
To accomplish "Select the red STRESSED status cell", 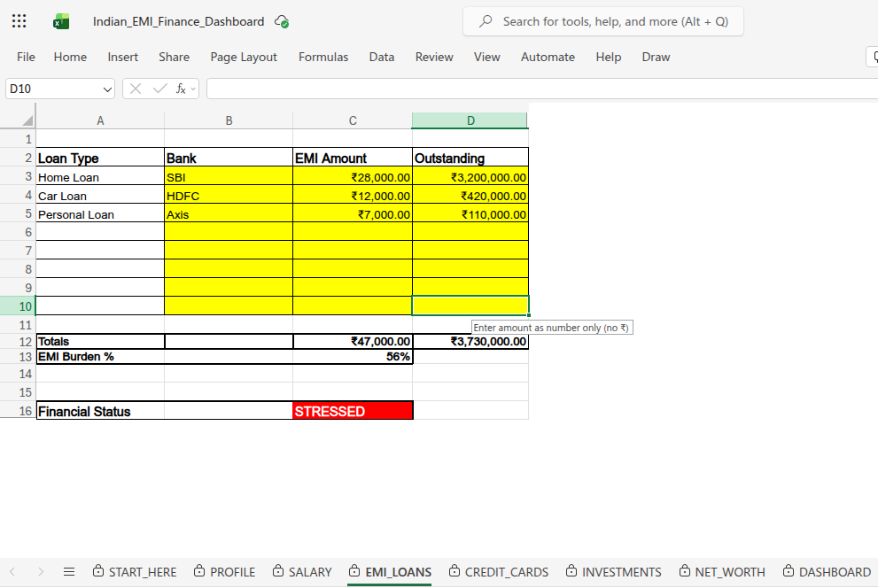I will click(x=353, y=411).
